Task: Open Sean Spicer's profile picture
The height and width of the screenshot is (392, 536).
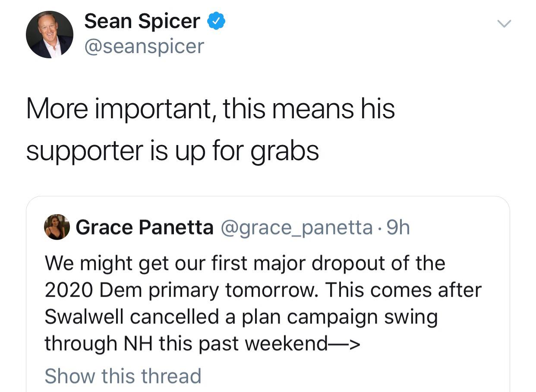Action: pos(50,35)
